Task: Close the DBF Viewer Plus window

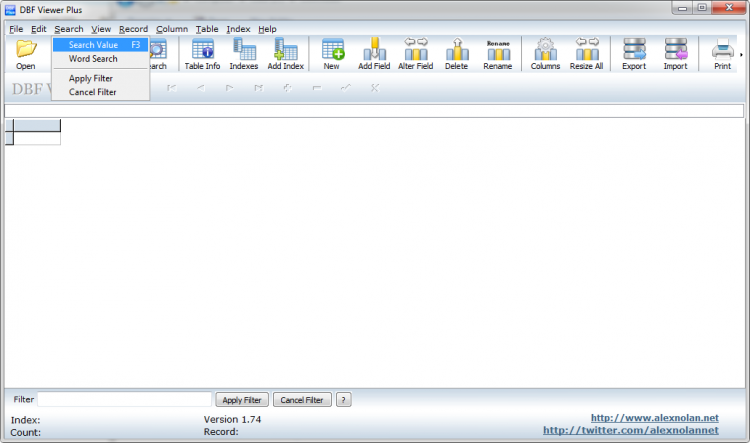Action: (729, 8)
